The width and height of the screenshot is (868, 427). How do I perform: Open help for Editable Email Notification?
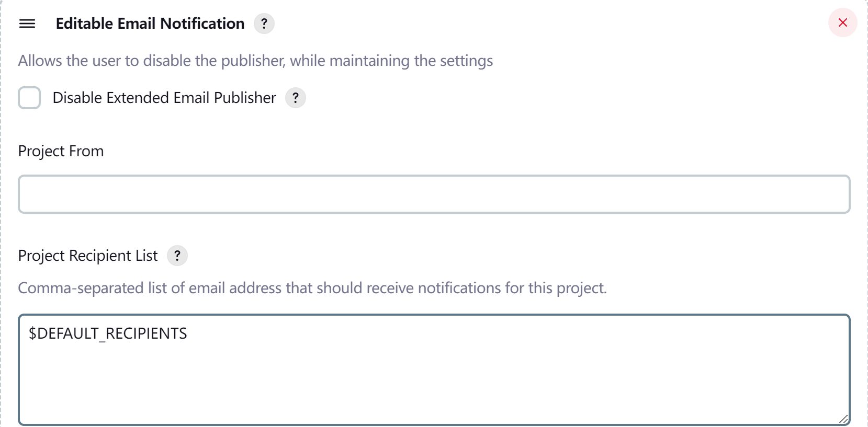coord(264,24)
